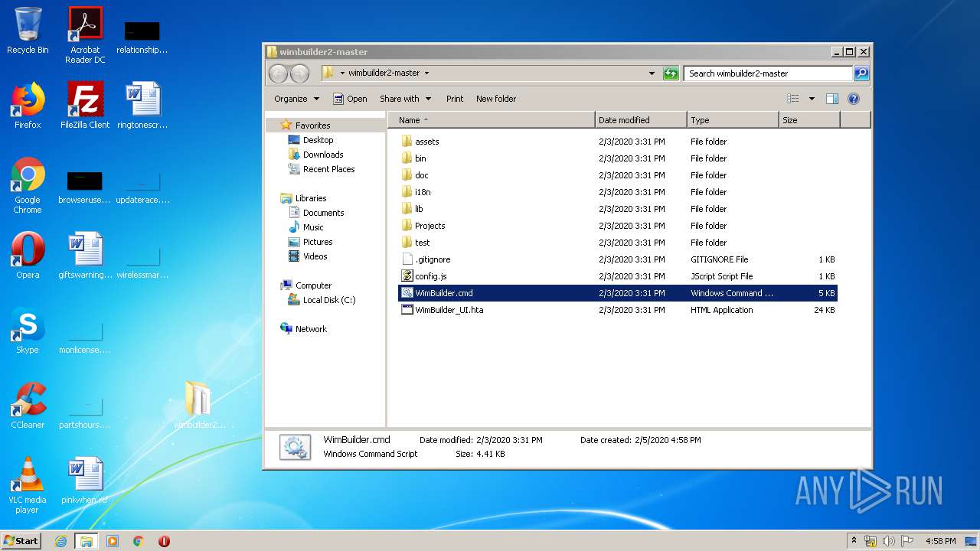Toggle the preview pane button
Screen dimensions: 980x551
(832, 99)
